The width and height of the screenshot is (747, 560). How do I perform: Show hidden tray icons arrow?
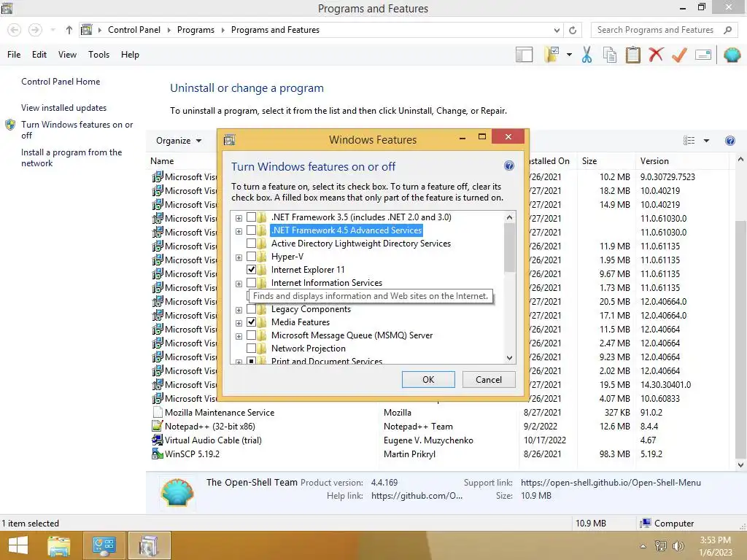pos(643,546)
